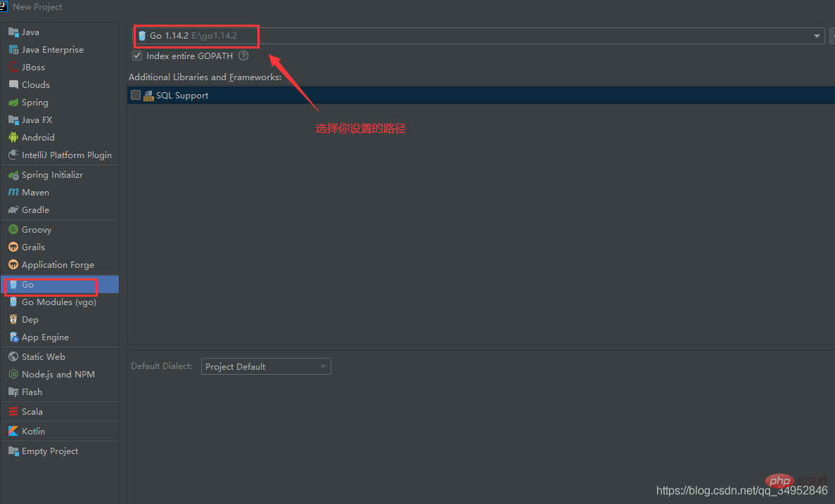Click the Node.js hexagon icon
Viewport: 835px width, 504px height.
click(13, 374)
